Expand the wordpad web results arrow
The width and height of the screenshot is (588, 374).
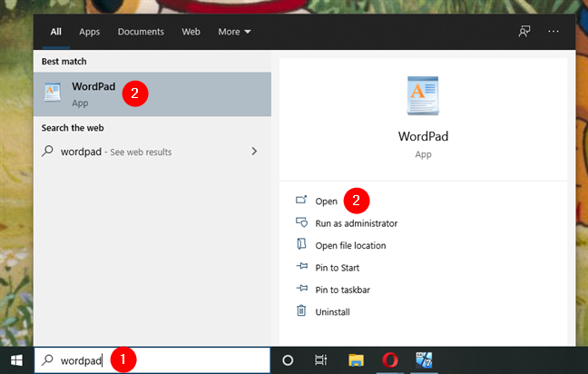[254, 151]
